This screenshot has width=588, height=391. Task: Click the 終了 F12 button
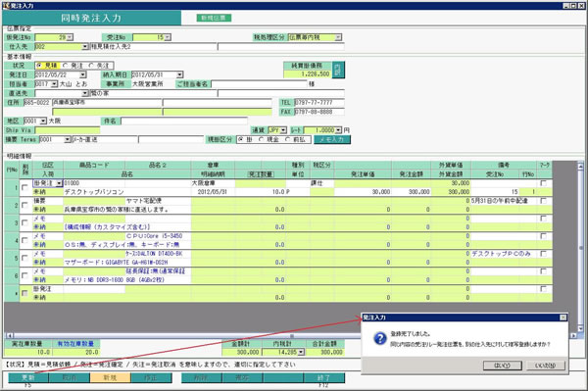[x=323, y=377]
